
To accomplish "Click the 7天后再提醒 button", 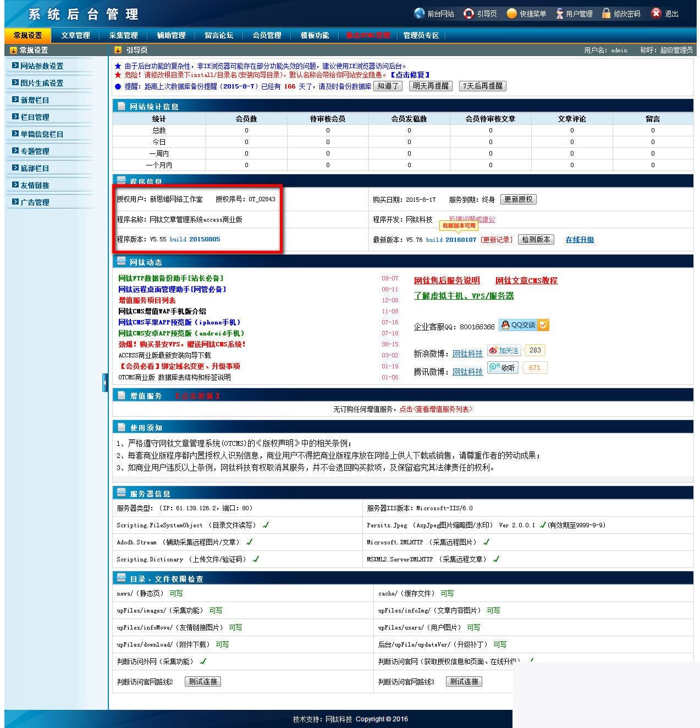I will [482, 86].
